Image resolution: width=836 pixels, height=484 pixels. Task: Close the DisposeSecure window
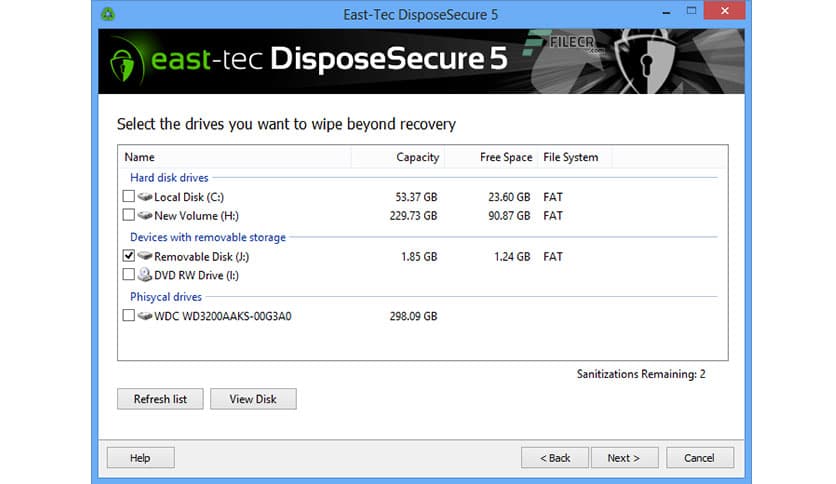pos(724,11)
